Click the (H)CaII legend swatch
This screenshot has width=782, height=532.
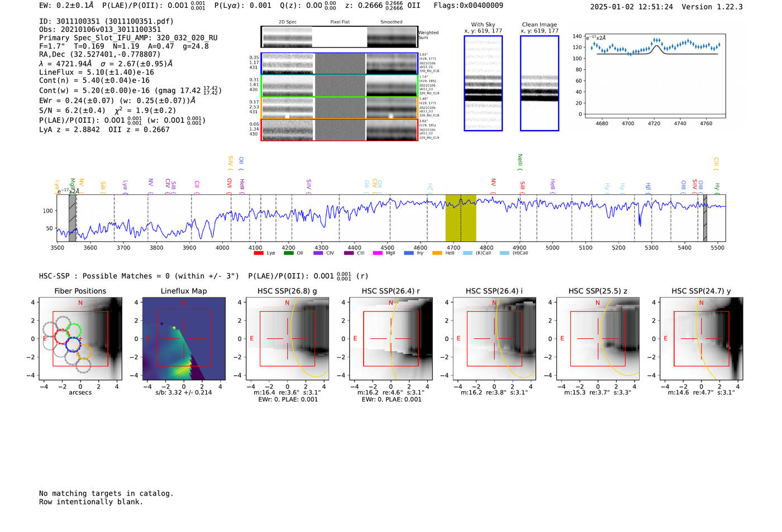pos(504,253)
